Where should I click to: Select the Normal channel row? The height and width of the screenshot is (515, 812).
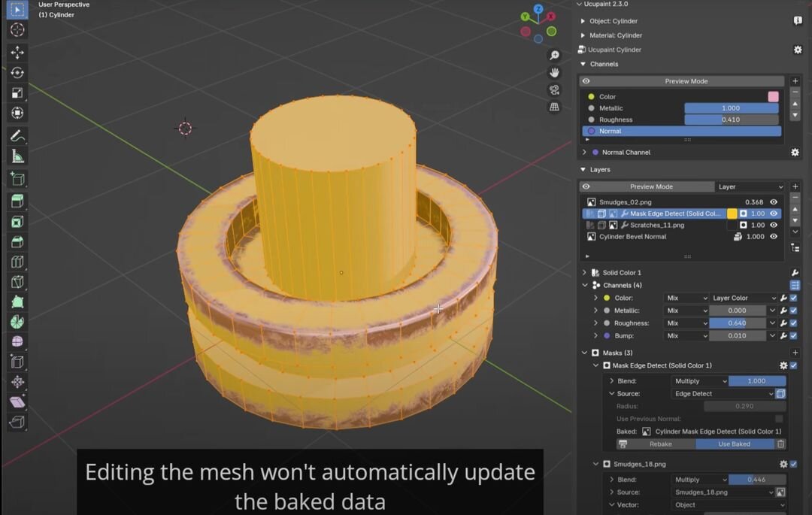681,132
